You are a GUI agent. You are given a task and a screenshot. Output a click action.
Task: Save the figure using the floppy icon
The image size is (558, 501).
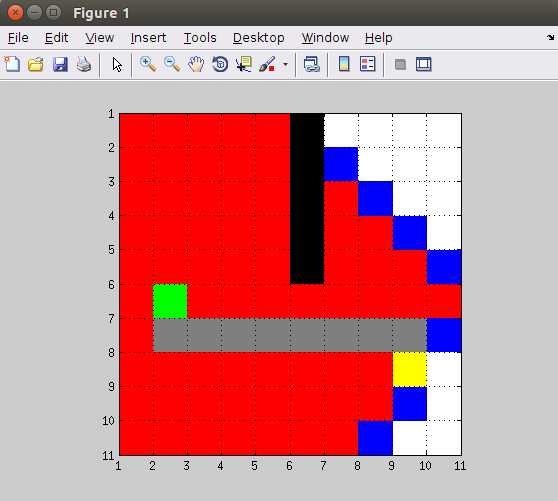pos(60,65)
